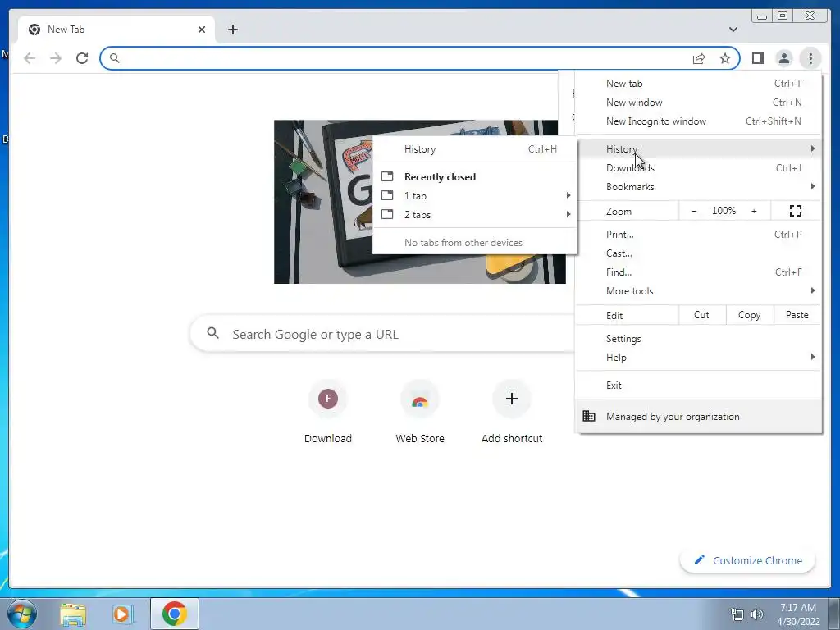Choose New Incognito window
This screenshot has width=840, height=630.
point(699,121)
